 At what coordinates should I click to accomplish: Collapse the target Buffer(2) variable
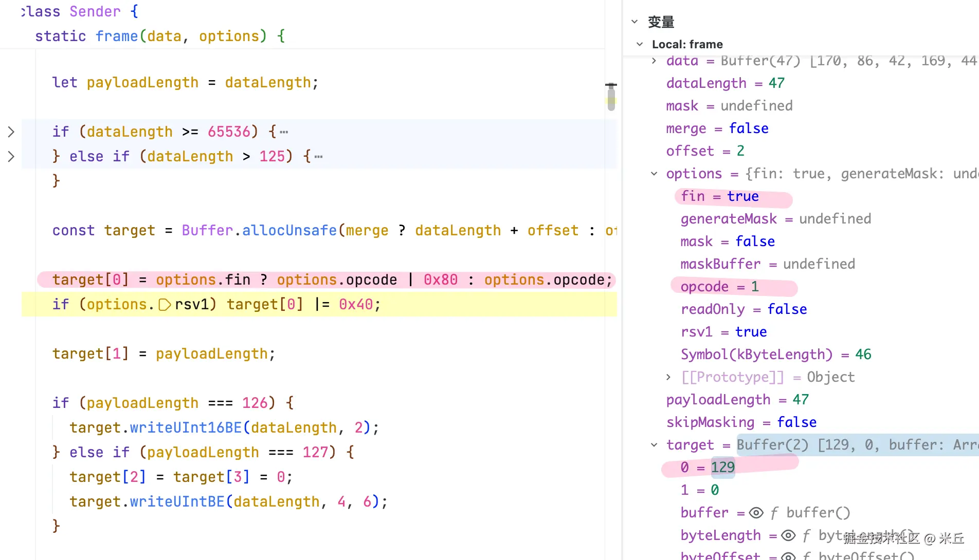click(654, 445)
